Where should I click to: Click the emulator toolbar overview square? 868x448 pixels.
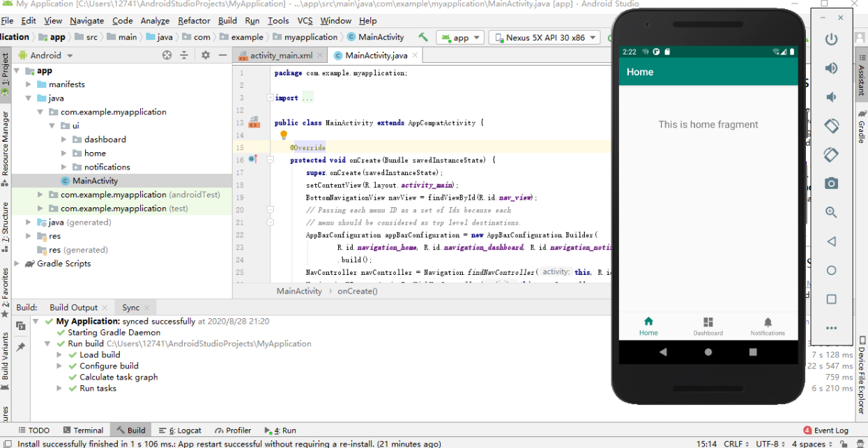coord(831,299)
